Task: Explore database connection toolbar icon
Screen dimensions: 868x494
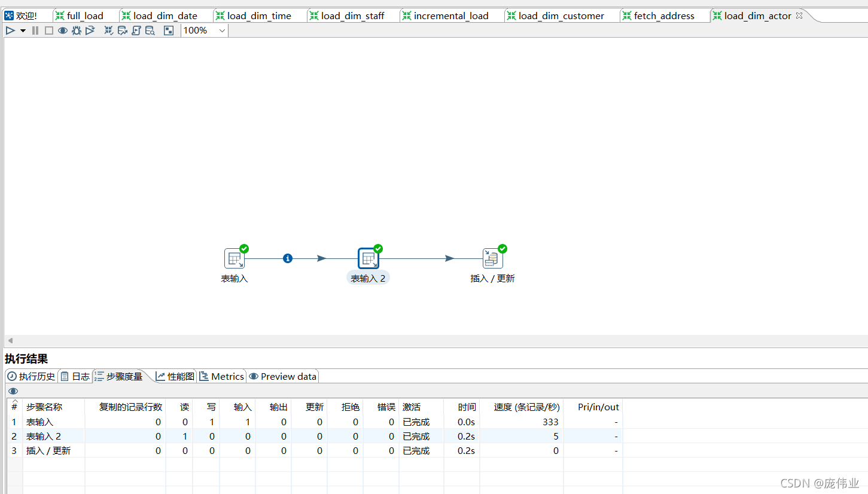Action: (150, 31)
